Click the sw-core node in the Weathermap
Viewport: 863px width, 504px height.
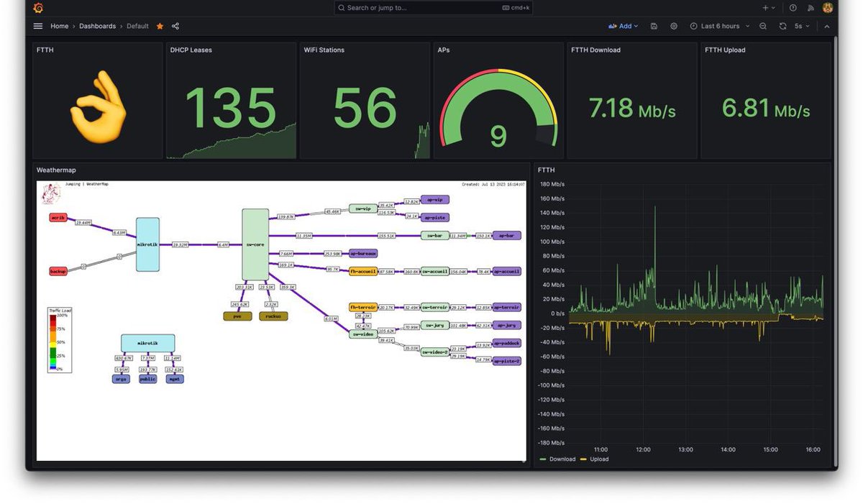pyautogui.click(x=255, y=244)
